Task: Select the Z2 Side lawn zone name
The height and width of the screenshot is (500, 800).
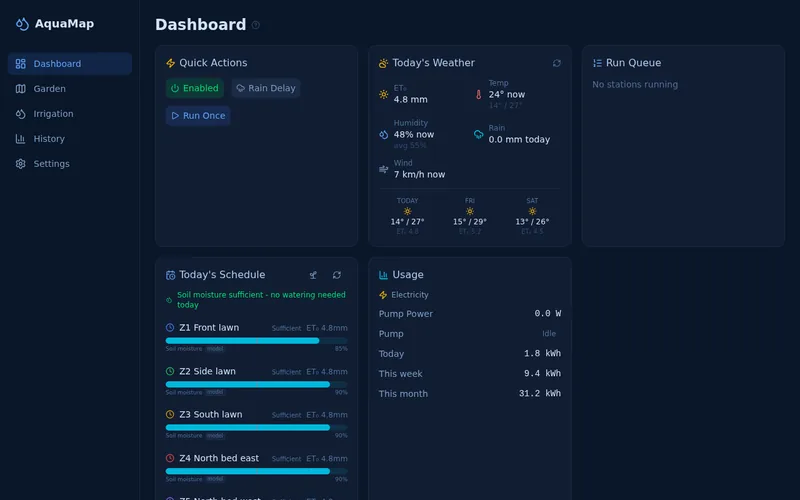Action: tap(208, 371)
